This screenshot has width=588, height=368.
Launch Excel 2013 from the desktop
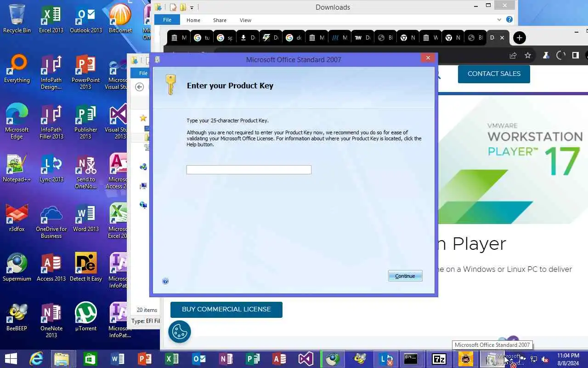[51, 18]
